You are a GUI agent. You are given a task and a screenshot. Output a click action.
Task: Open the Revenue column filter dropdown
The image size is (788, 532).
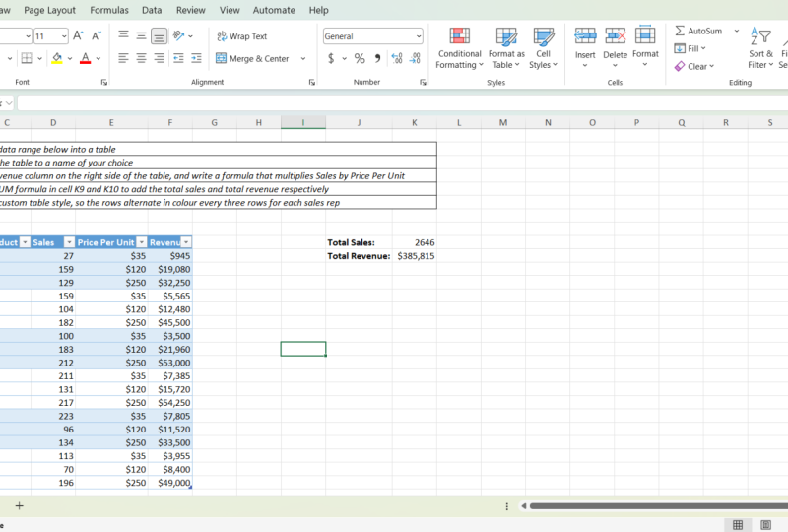(x=186, y=242)
